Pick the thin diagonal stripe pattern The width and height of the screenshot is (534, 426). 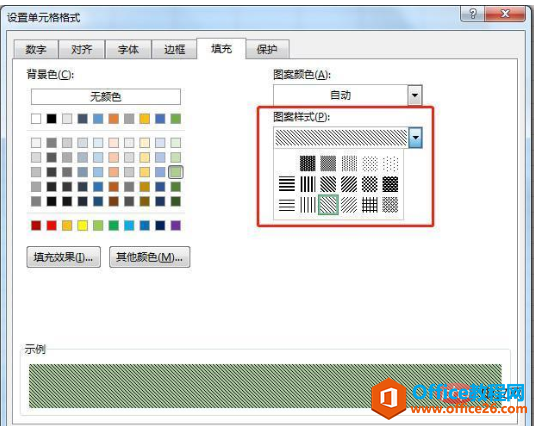(349, 205)
